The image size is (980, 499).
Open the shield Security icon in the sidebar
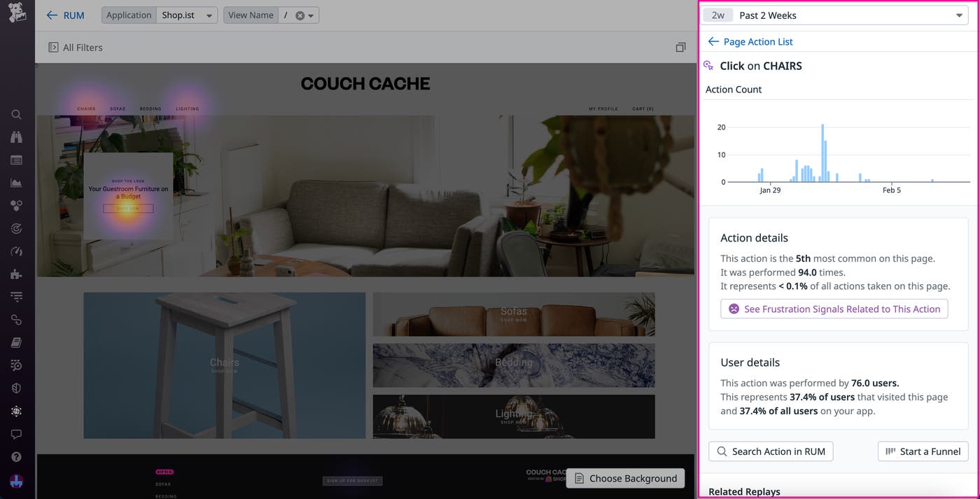pos(17,388)
